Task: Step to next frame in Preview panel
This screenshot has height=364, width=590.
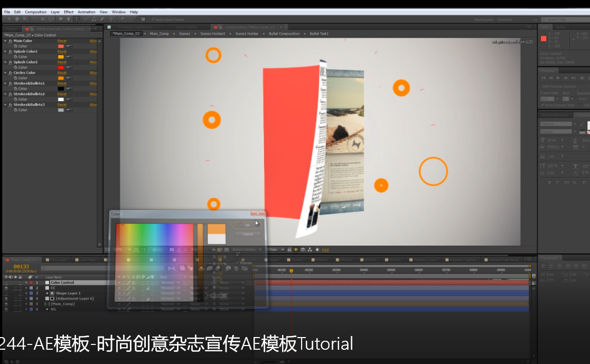Action: point(566,78)
